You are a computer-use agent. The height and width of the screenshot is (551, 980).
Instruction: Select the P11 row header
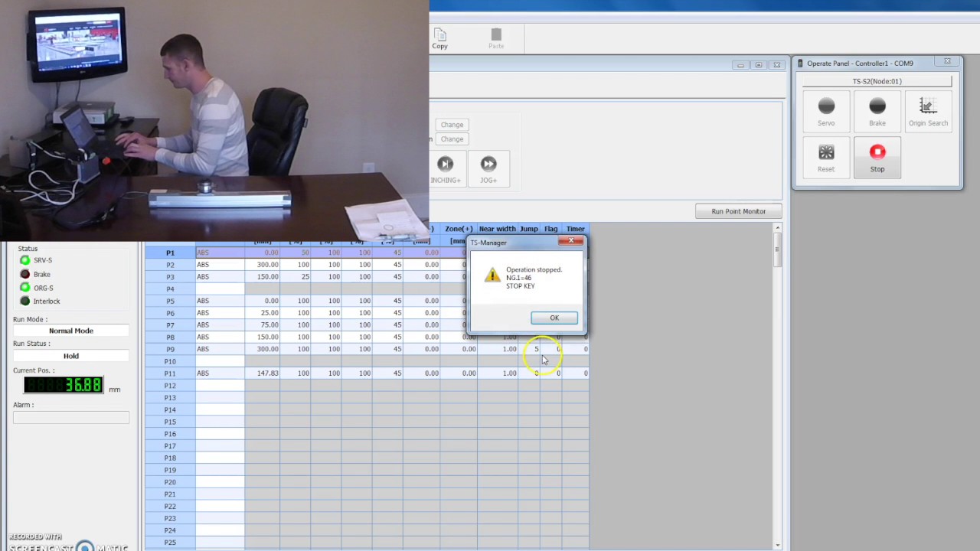click(170, 373)
